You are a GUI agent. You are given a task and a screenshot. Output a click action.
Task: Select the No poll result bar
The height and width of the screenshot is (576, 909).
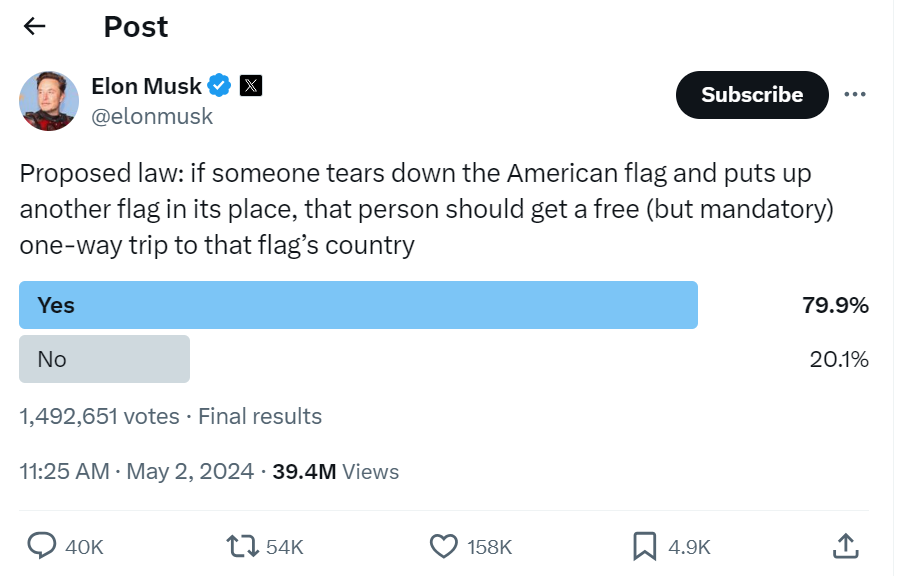(104, 359)
